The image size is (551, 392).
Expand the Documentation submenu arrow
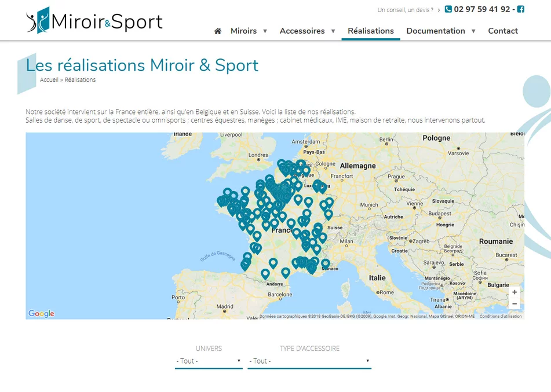pyautogui.click(x=473, y=31)
